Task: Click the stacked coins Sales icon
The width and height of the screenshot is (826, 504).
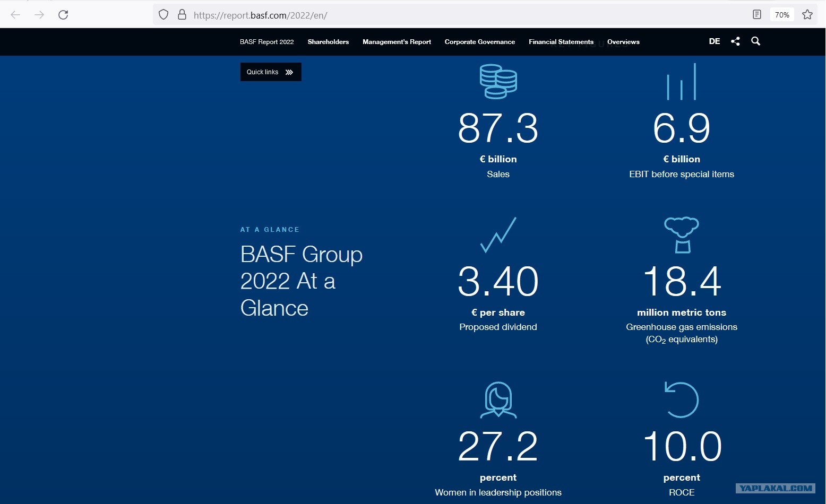Action: (498, 82)
